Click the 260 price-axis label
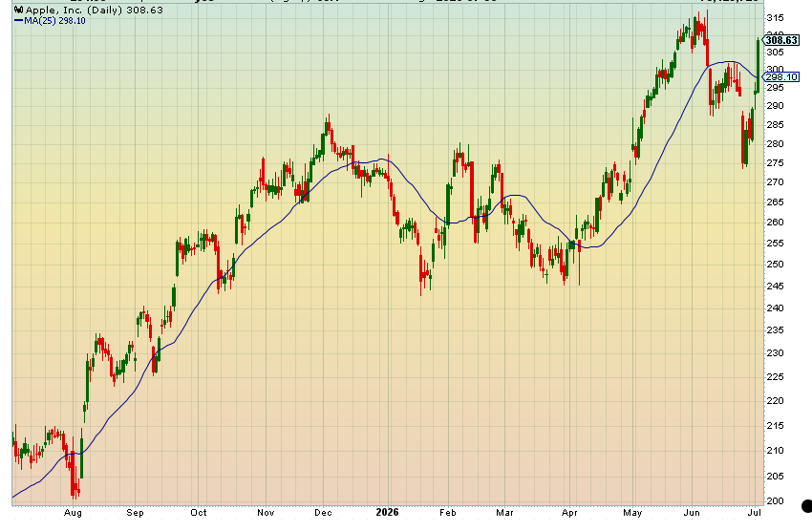Screen dimensions: 812x531 coord(776,223)
